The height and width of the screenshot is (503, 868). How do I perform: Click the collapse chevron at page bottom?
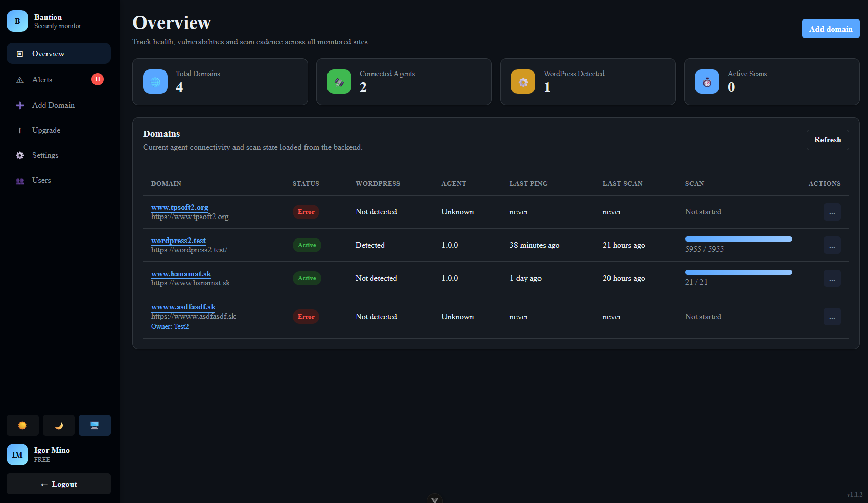pyautogui.click(x=435, y=499)
